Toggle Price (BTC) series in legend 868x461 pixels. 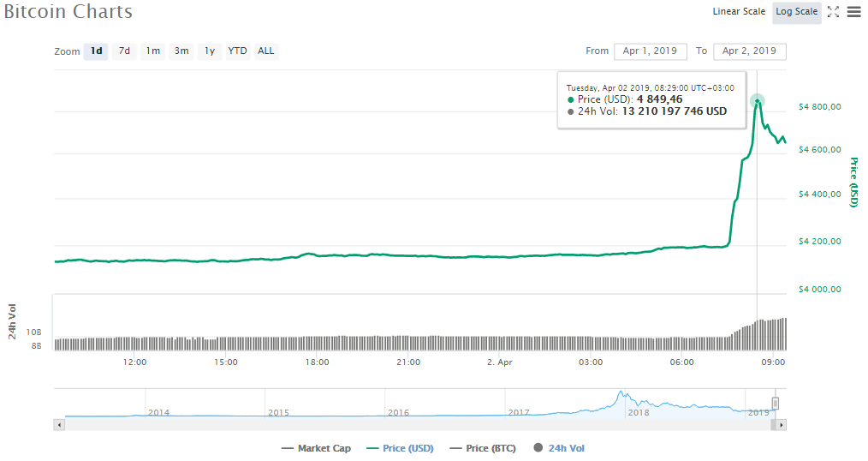(x=483, y=448)
